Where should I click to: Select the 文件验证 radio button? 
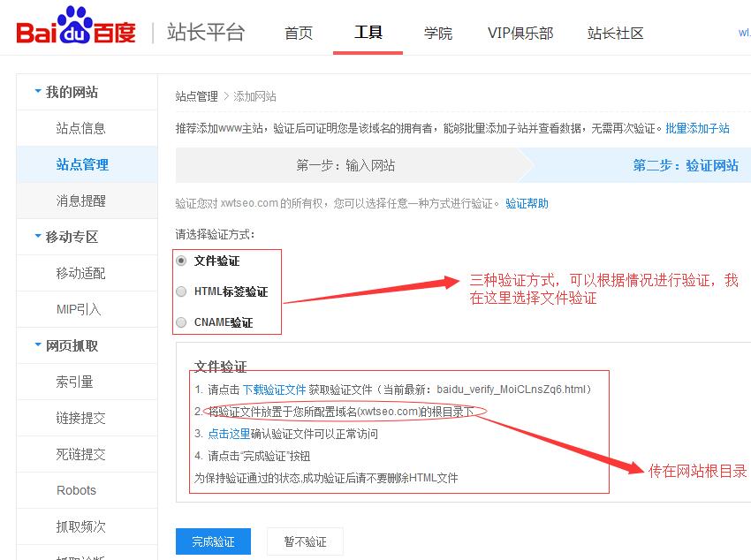click(x=180, y=261)
